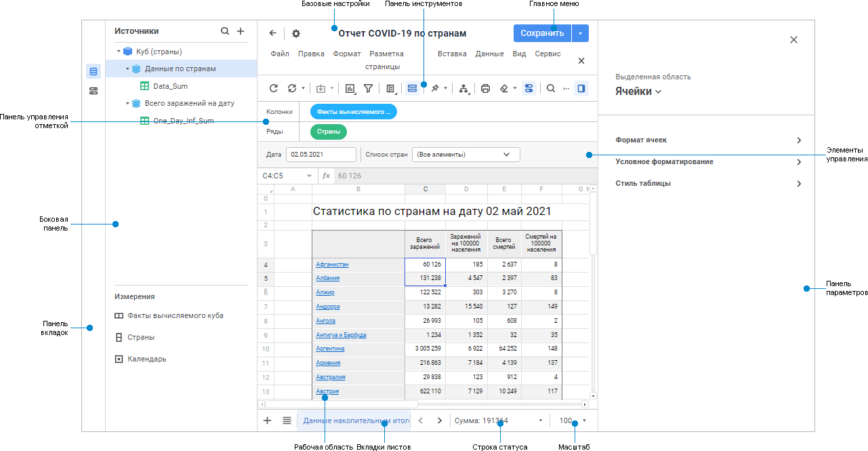This screenshot has width=868, height=451.
Task: Open the Сохранить dropdown arrow
Action: click(x=580, y=33)
